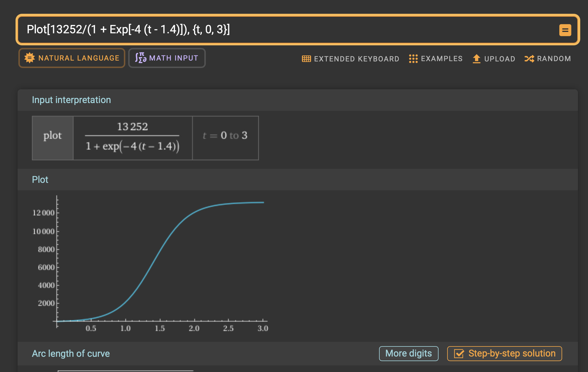
Task: Click the Extended Keyboard grid icon
Action: (306, 59)
